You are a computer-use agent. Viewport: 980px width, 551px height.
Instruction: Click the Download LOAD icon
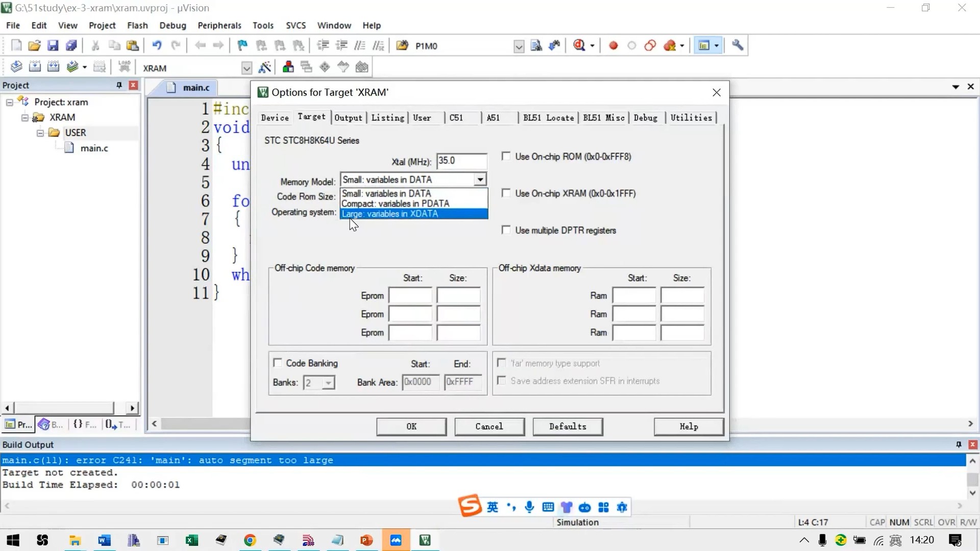tap(124, 67)
